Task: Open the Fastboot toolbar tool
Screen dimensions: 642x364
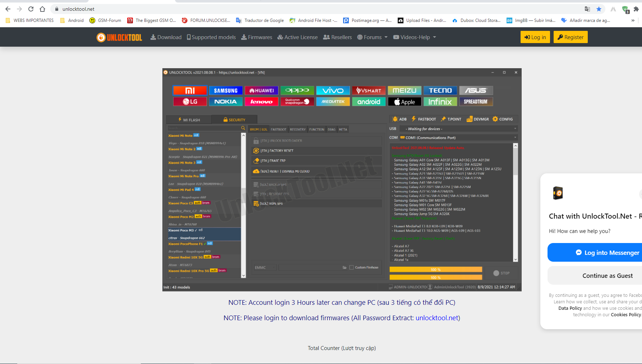Action: click(424, 119)
